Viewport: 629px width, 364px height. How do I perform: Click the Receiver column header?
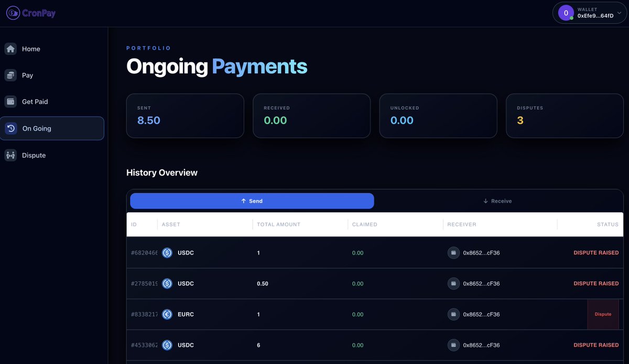462,225
